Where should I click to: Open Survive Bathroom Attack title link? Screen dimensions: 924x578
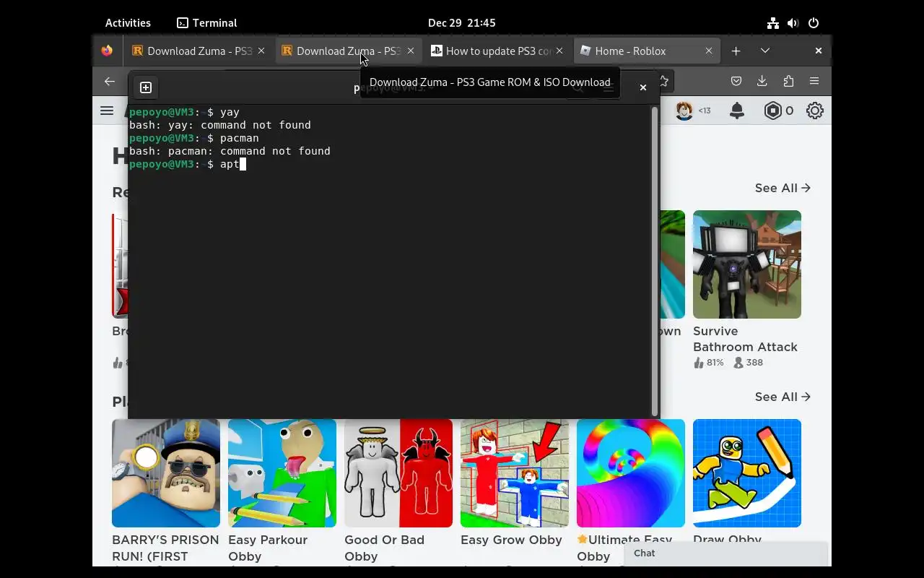coord(745,339)
